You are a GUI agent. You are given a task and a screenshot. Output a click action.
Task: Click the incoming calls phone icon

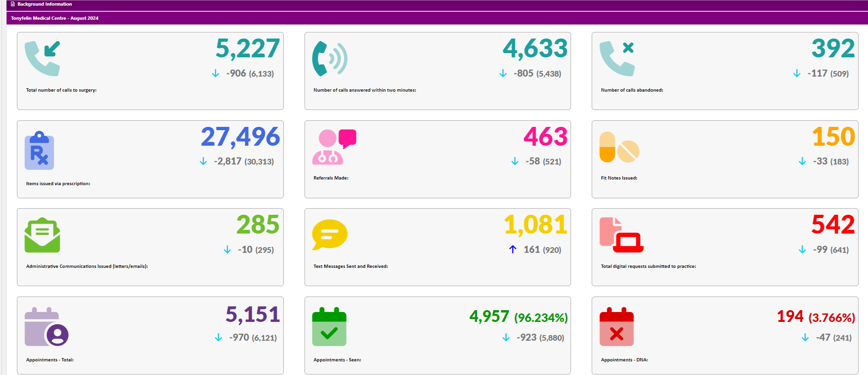coord(42,58)
